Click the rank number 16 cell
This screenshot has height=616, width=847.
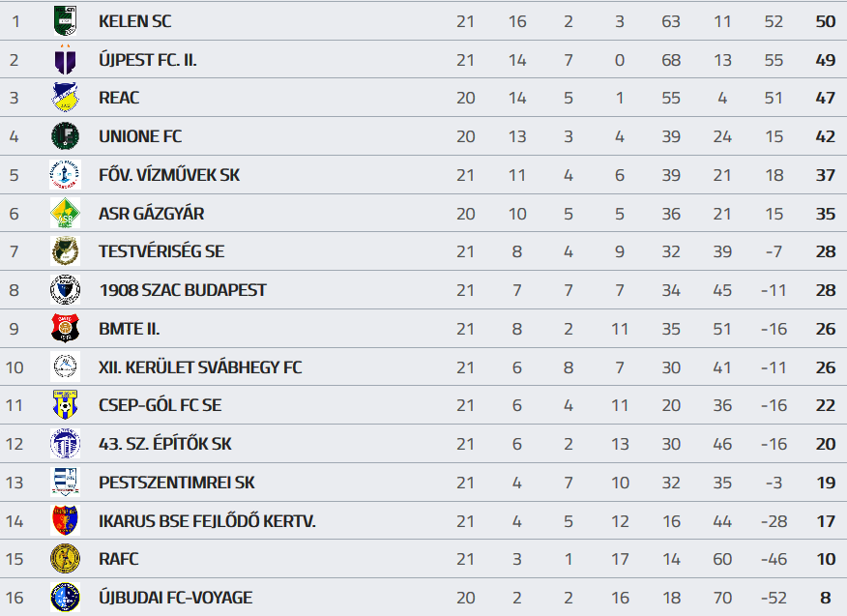15,598
